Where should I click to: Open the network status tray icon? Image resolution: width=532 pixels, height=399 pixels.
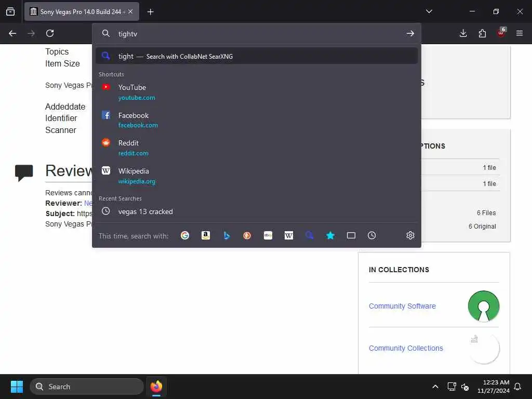[451, 387]
